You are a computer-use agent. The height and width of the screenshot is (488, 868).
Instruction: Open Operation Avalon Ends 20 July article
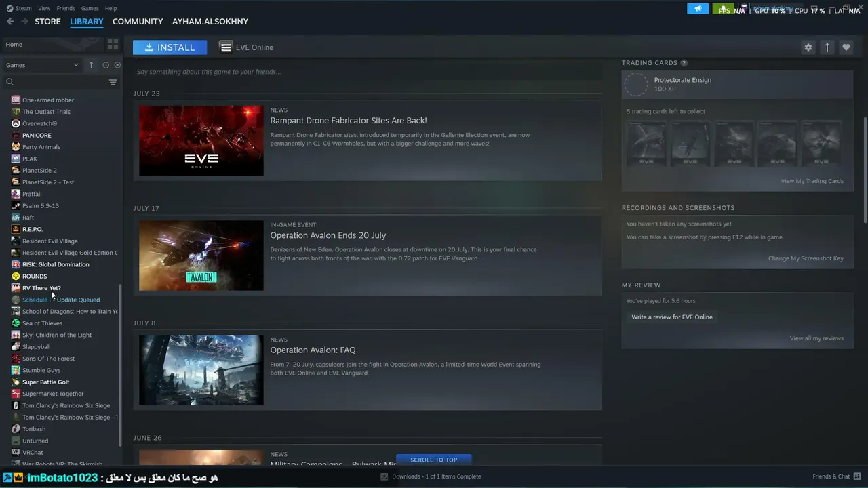(x=328, y=235)
